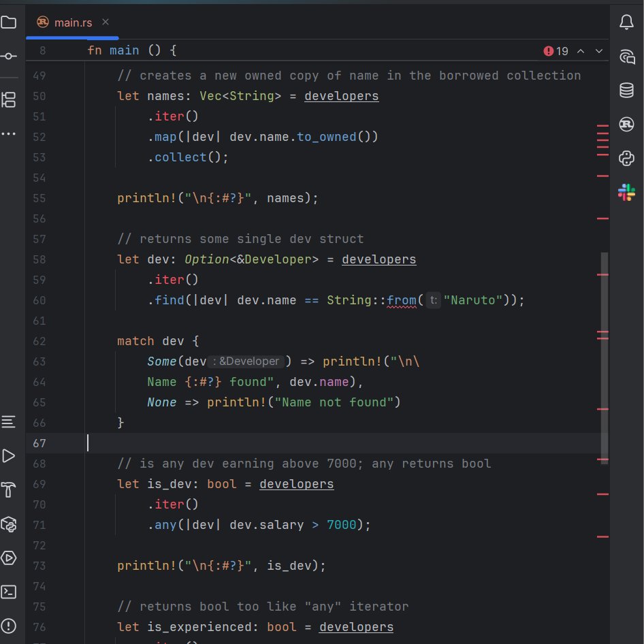
Task: Open the Run tool window
Action: click(9, 456)
